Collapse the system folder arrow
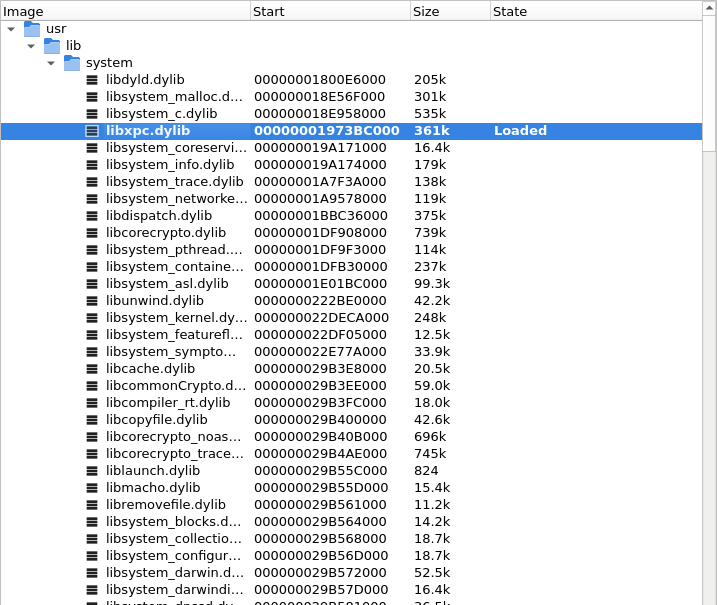This screenshot has height=605, width=717. click(51, 63)
